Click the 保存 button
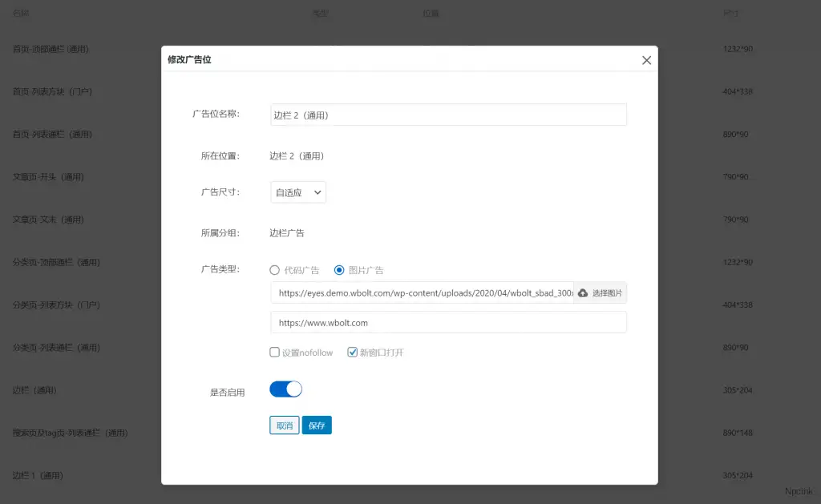821x504 pixels. tap(317, 425)
